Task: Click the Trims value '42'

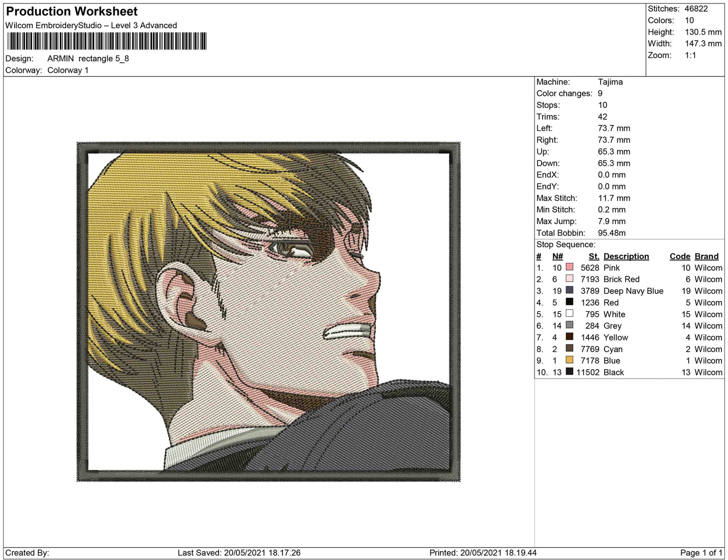Action: (603, 116)
